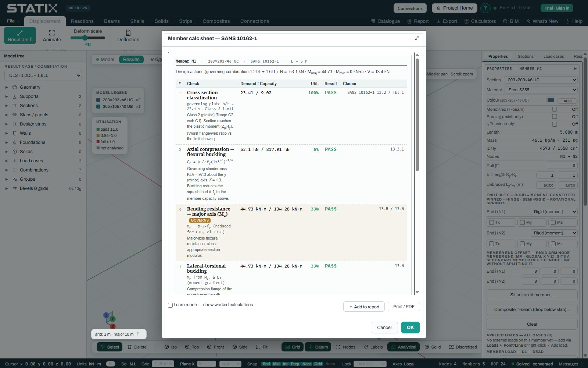Click the Print / PDF button

(x=404, y=307)
